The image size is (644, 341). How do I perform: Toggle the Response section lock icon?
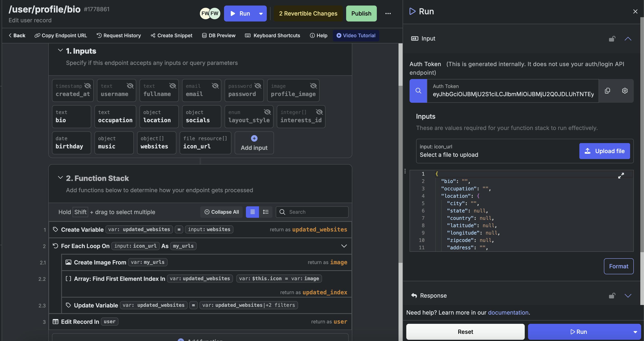click(612, 296)
